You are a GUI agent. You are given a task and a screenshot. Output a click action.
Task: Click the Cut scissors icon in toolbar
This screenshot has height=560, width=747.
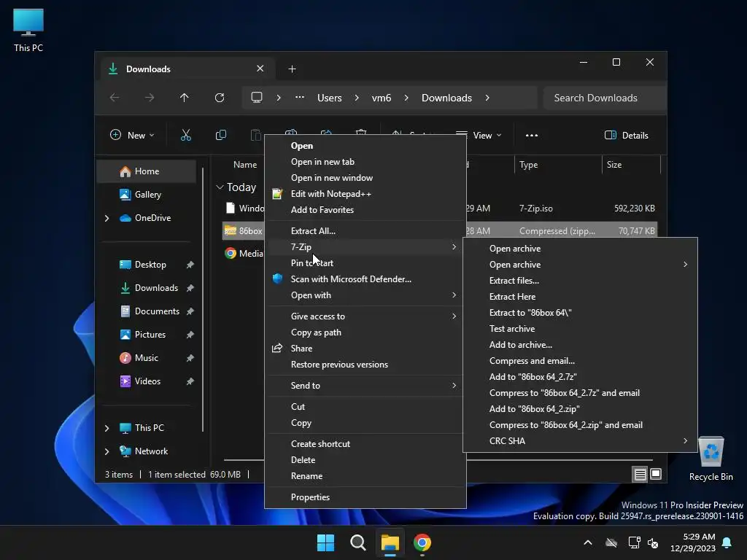pos(186,135)
